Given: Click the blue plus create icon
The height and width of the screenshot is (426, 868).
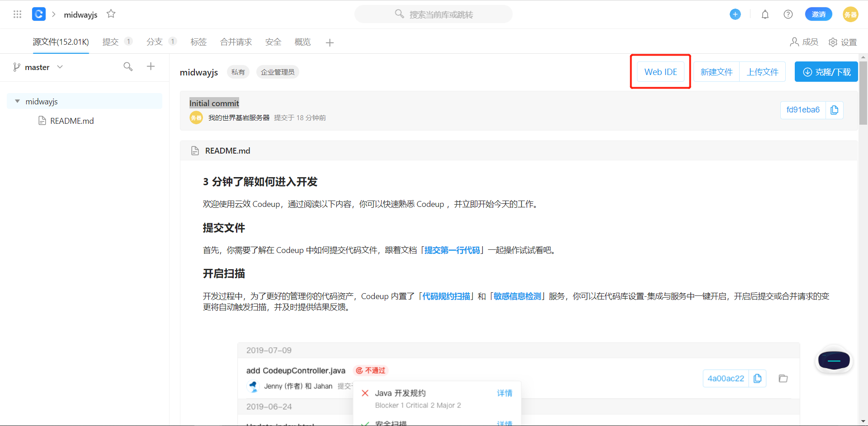Looking at the screenshot, I should tap(735, 14).
